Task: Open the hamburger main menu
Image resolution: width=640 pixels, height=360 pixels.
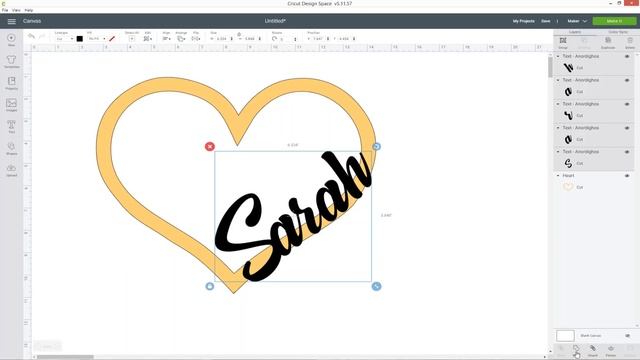Action: click(11, 21)
